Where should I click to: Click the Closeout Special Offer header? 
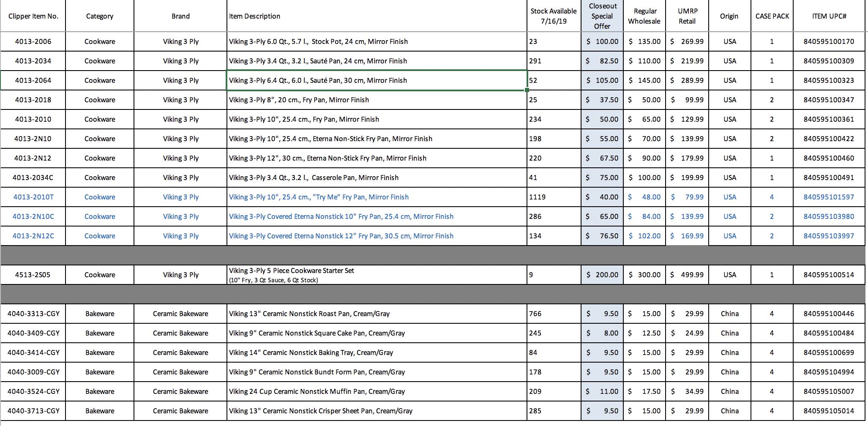(x=602, y=16)
